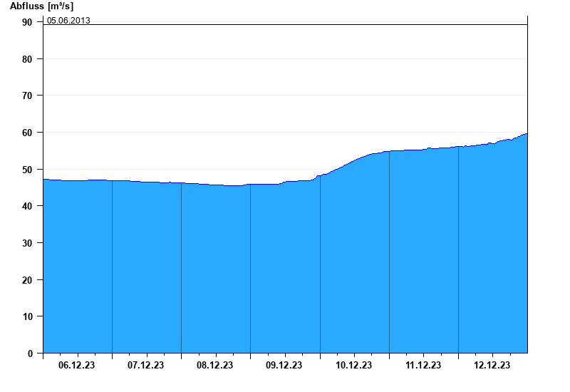Click the blue discharge area of the chart
570x392 pixels.
[x=285, y=271]
